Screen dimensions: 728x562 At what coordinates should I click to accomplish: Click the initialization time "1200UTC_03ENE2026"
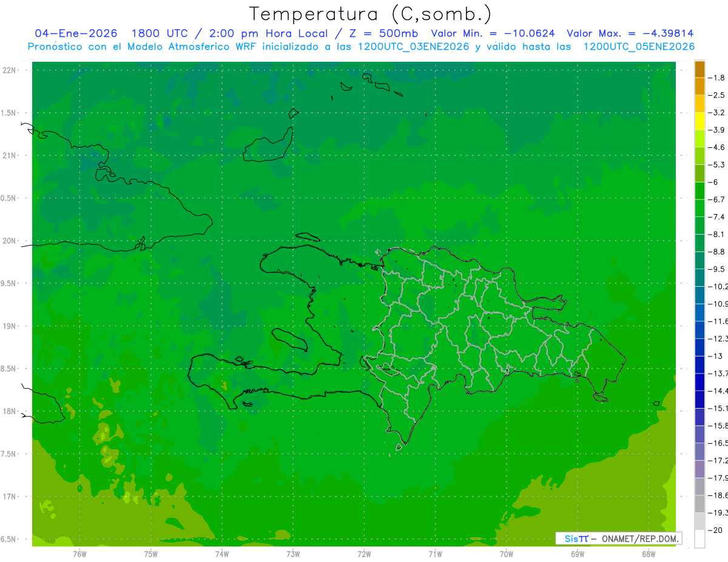[x=414, y=47]
